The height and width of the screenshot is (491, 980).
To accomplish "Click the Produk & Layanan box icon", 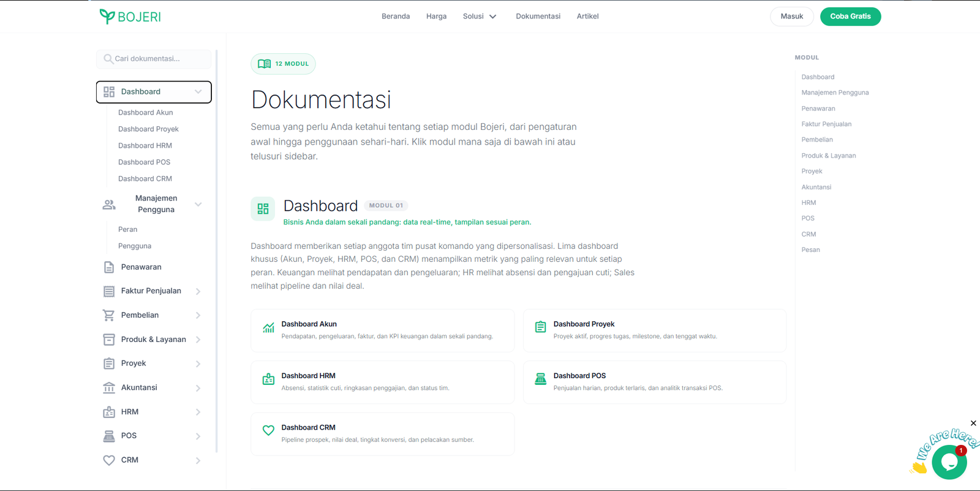I will click(x=109, y=340).
